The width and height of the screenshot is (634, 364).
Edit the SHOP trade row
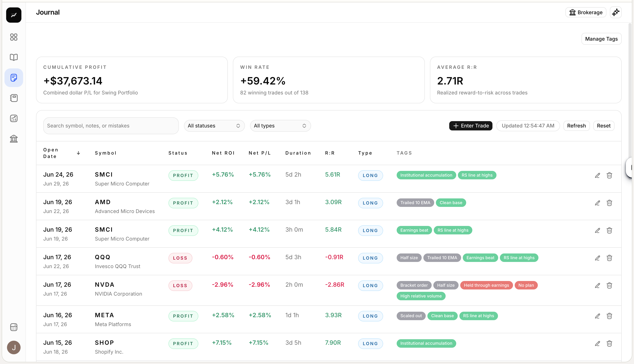pos(598,343)
